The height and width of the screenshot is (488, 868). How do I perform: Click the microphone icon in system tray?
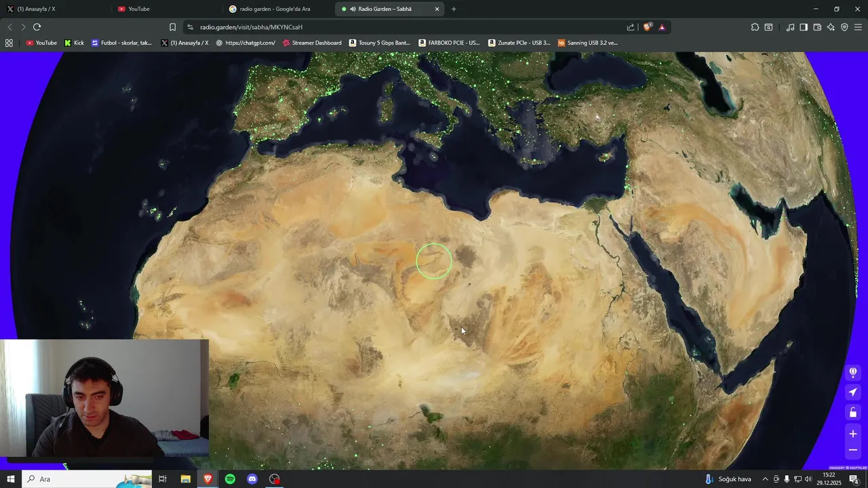coord(787,479)
